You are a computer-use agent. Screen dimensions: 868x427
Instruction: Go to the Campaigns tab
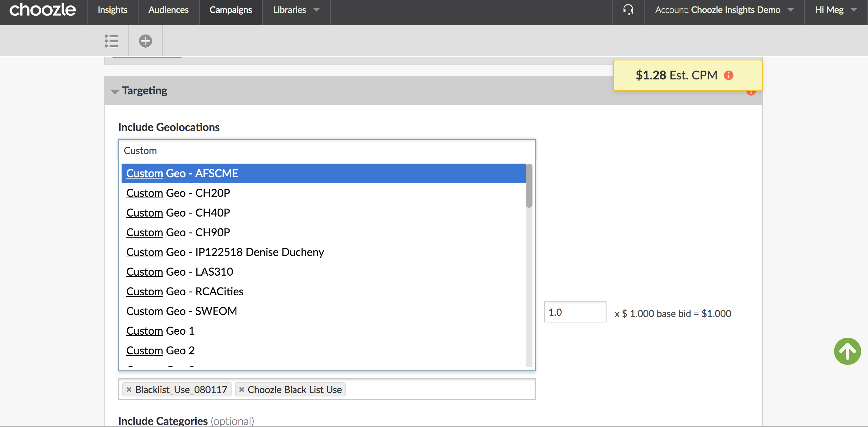231,10
